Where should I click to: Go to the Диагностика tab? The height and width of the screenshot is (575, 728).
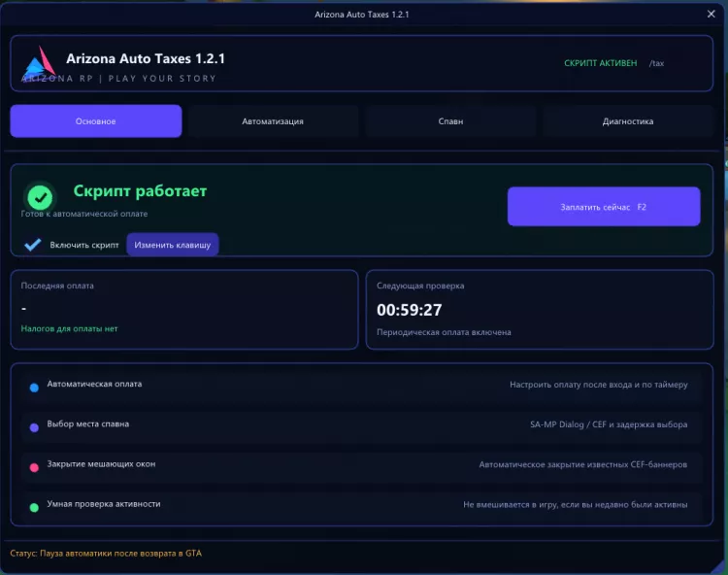click(x=628, y=121)
